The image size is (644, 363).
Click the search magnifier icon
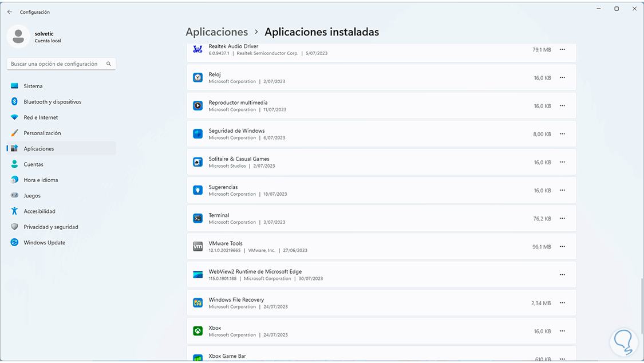pyautogui.click(x=108, y=64)
